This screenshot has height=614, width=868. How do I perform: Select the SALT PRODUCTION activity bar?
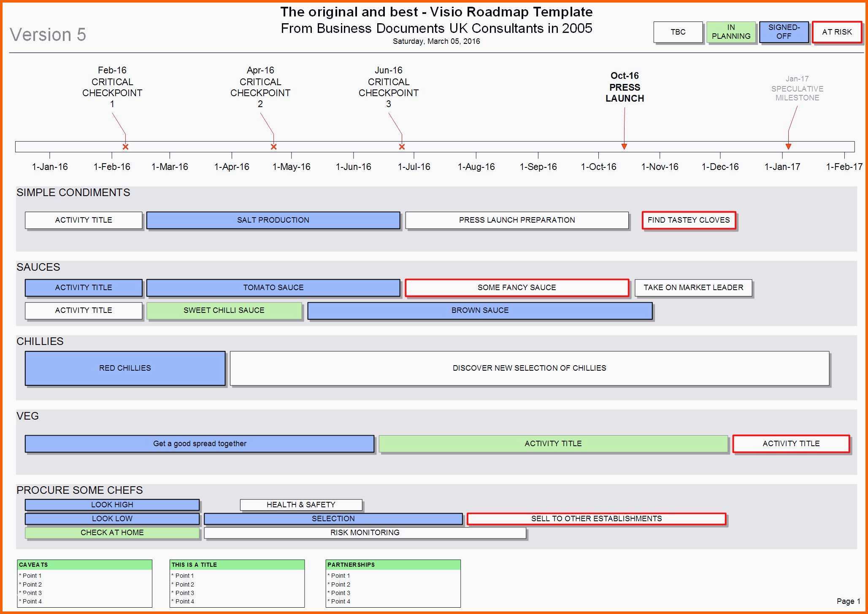(x=273, y=220)
